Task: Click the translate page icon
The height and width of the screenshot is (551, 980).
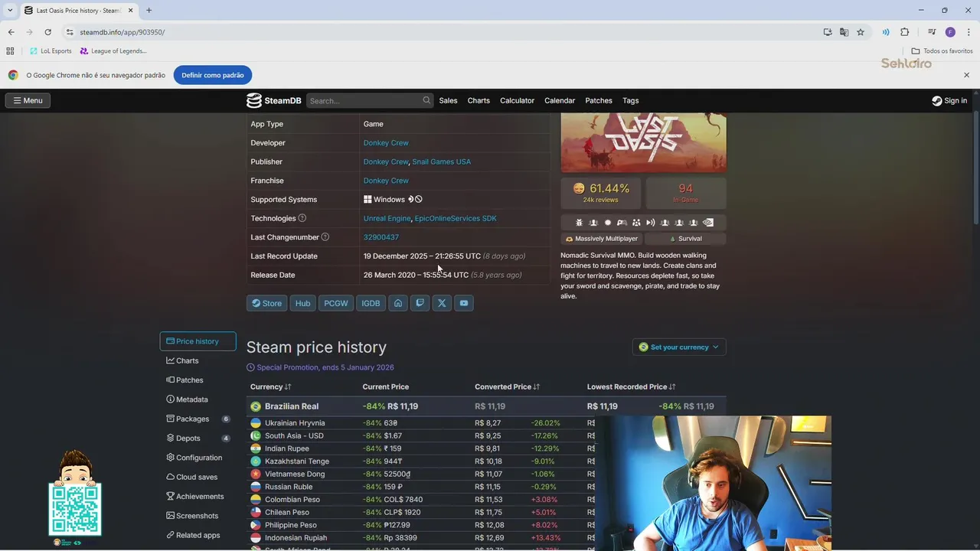Action: pyautogui.click(x=844, y=32)
